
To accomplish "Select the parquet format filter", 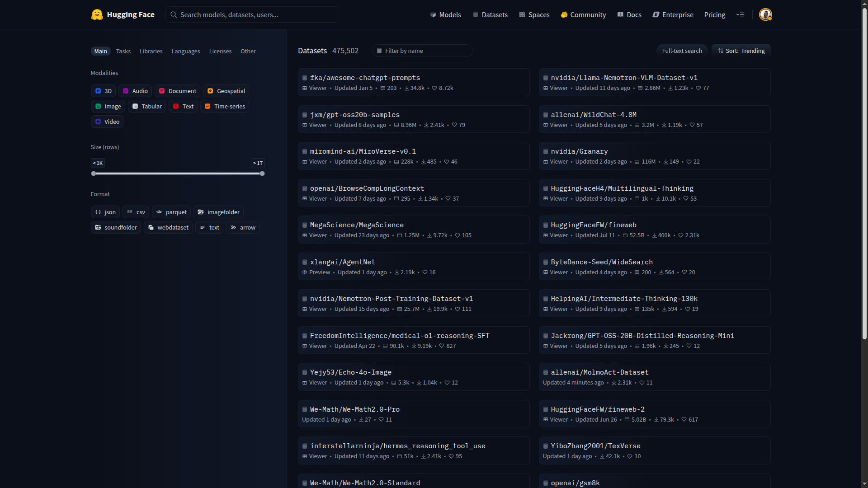I will [x=171, y=212].
